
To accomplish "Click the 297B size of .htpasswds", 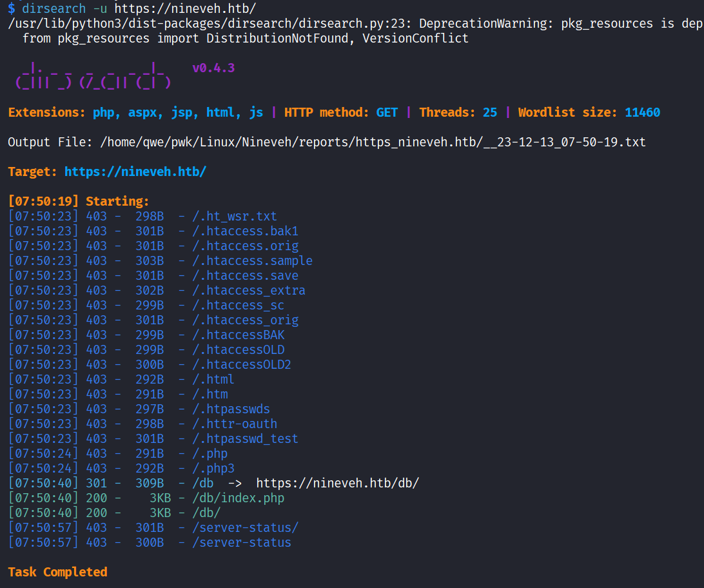I will tap(150, 409).
